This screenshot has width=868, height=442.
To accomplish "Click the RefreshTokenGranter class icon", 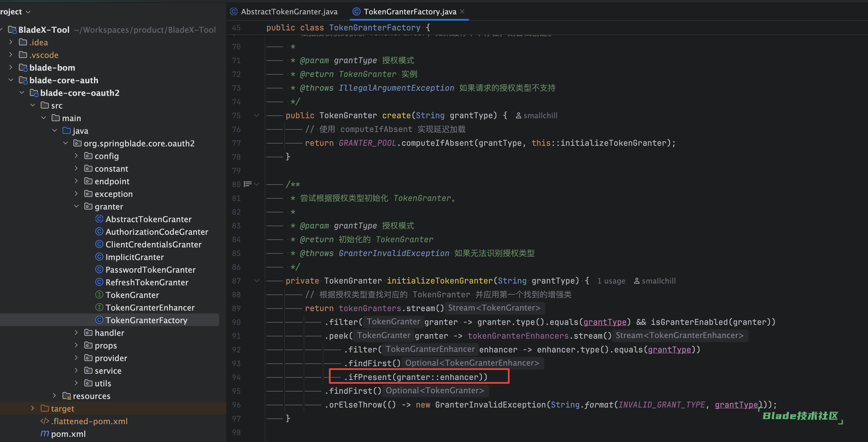I will pyautogui.click(x=99, y=282).
